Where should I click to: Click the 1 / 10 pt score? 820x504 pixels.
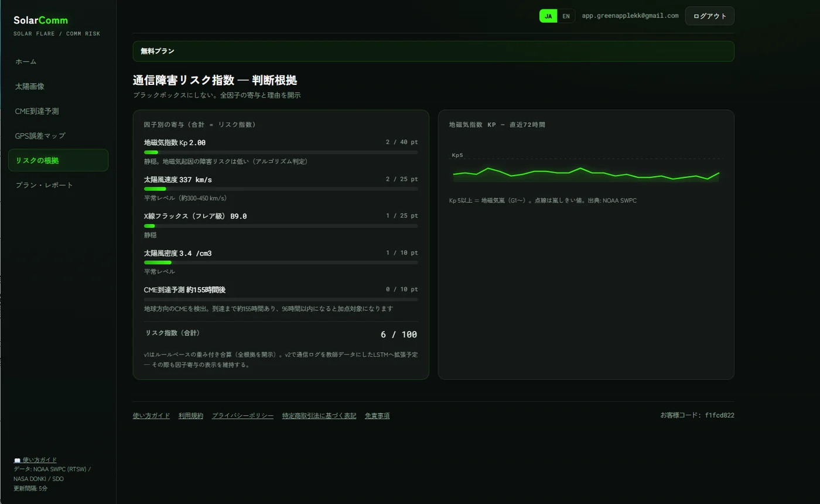pyautogui.click(x=402, y=253)
